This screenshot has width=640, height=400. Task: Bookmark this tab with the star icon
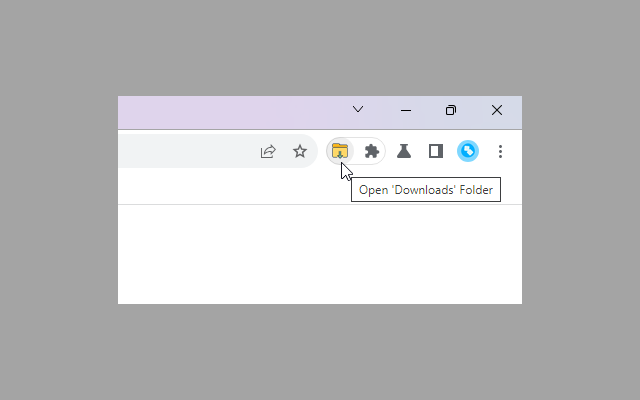coord(300,151)
